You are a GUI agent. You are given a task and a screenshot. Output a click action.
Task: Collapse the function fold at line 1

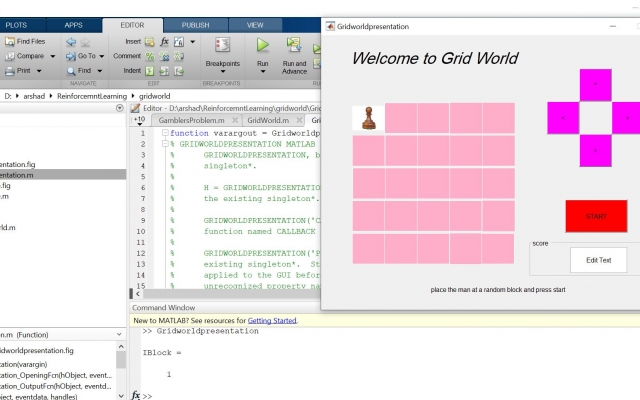pos(165,133)
